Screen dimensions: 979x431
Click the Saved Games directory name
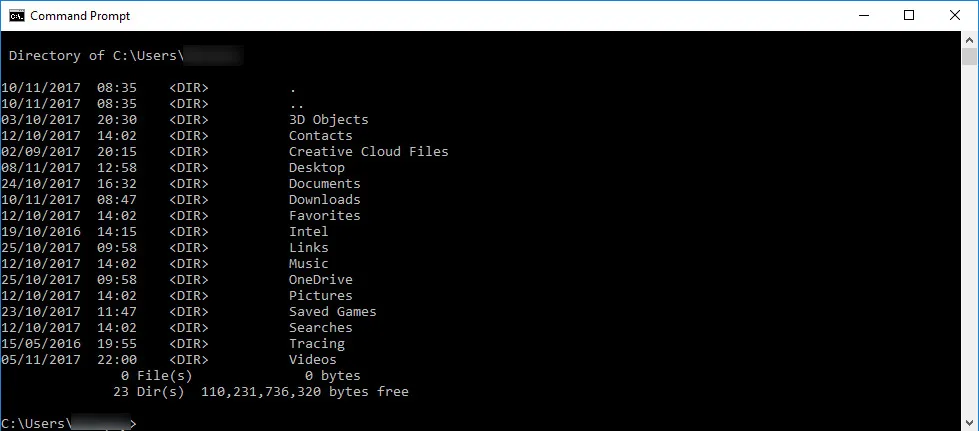pos(332,312)
